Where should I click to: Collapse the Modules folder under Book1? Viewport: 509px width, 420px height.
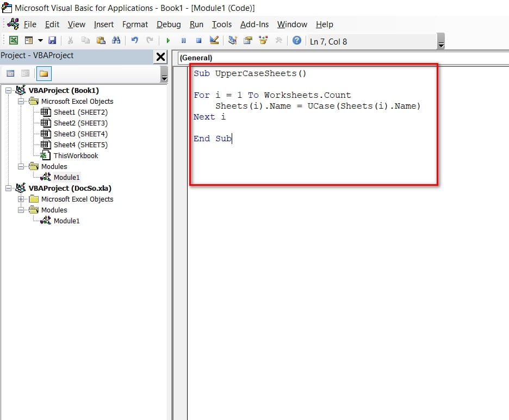coord(21,166)
